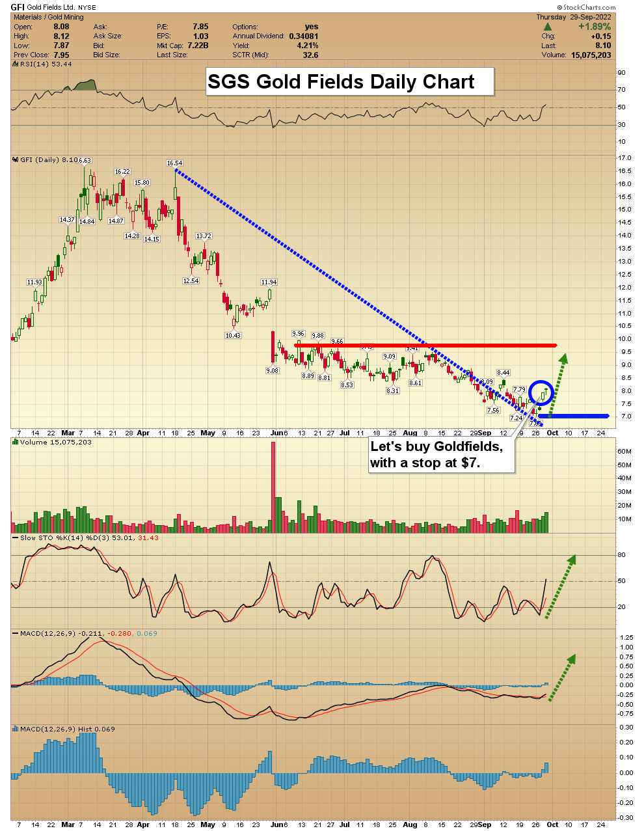Viewport: 644px width, 831px height.
Task: Click the Yield value 4.21%
Action: tap(308, 46)
